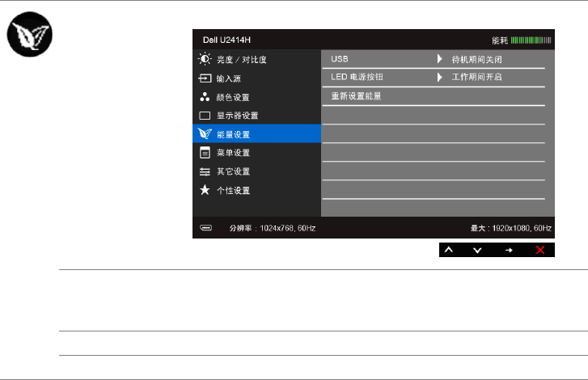
Task: Click the color settings three-dot icon
Action: 205,97
